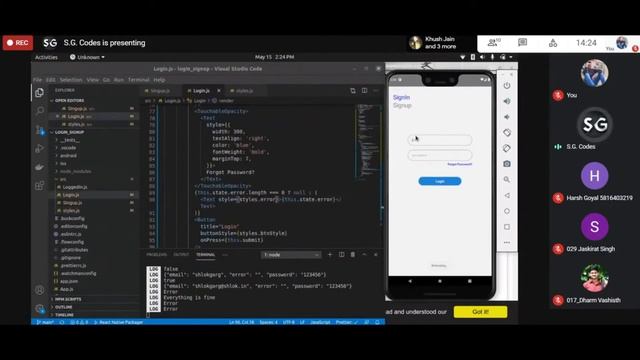The width and height of the screenshot is (640, 360).
Task: Take emulator screenshot with camera icon
Action: coord(507,164)
